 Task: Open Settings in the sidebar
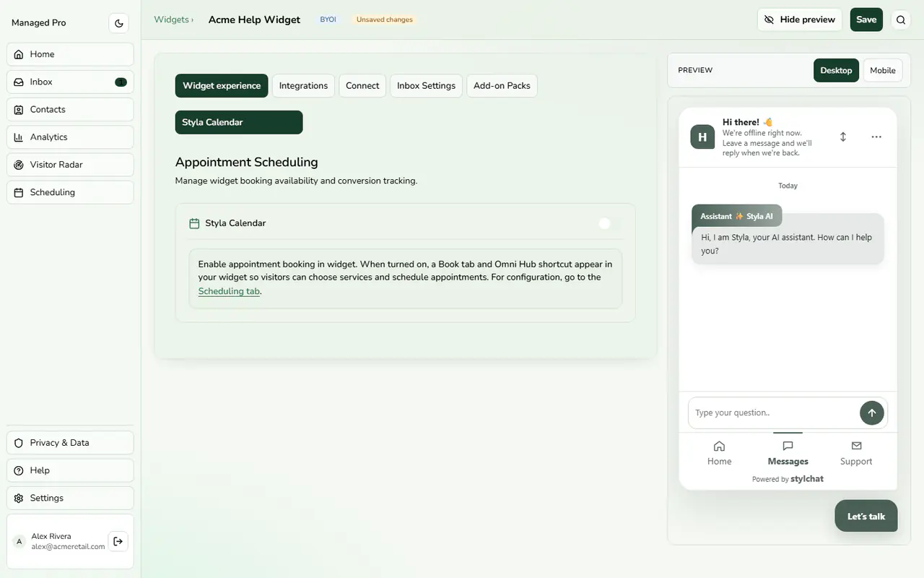click(70, 498)
